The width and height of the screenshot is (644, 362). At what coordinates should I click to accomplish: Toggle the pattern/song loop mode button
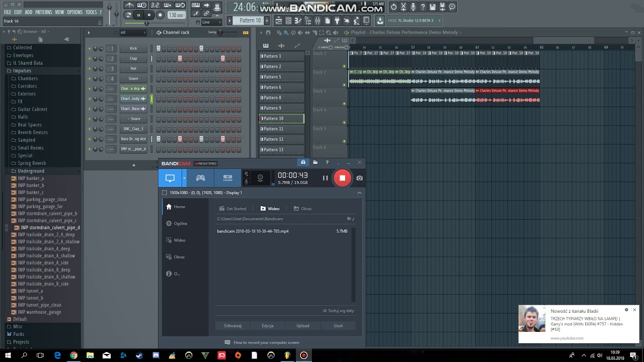(x=128, y=15)
